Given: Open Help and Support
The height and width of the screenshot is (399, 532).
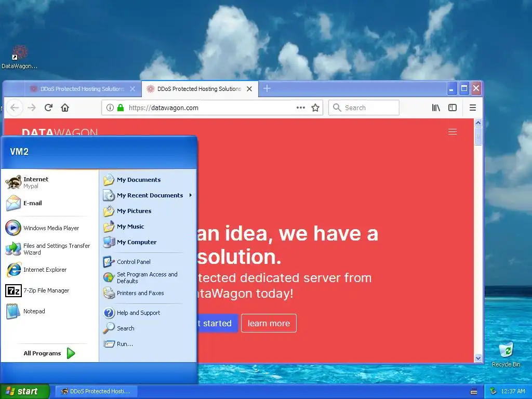Looking at the screenshot, I should [x=148, y=313].
